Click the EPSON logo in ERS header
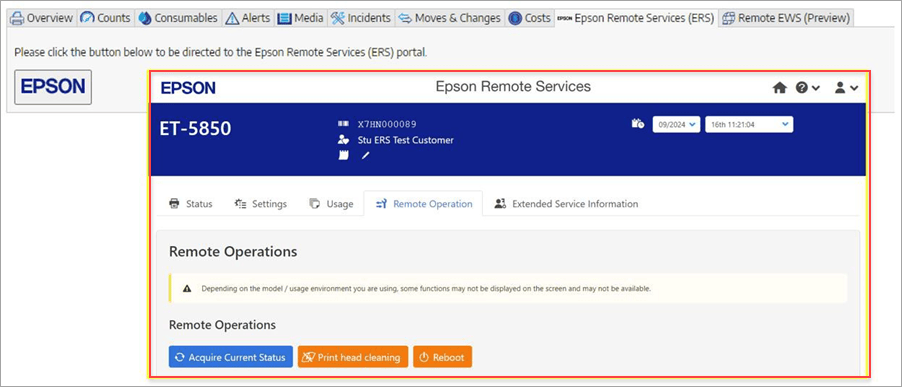The width and height of the screenshot is (902, 387). 188,88
